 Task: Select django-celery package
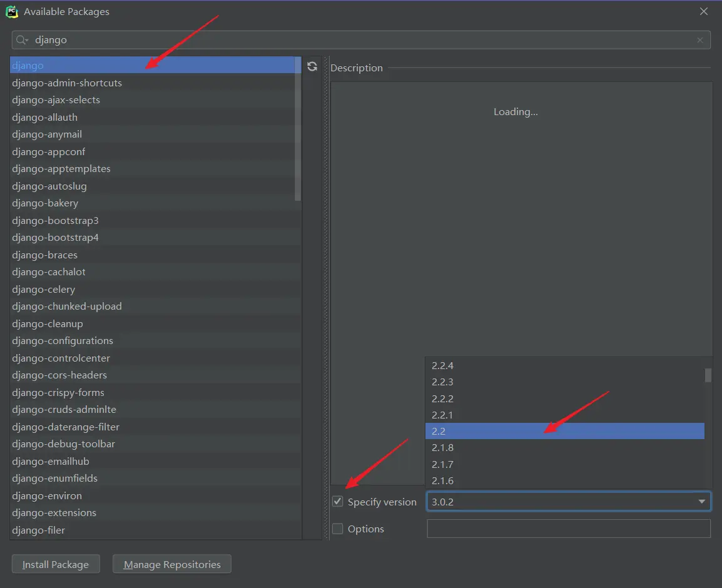[155, 290]
